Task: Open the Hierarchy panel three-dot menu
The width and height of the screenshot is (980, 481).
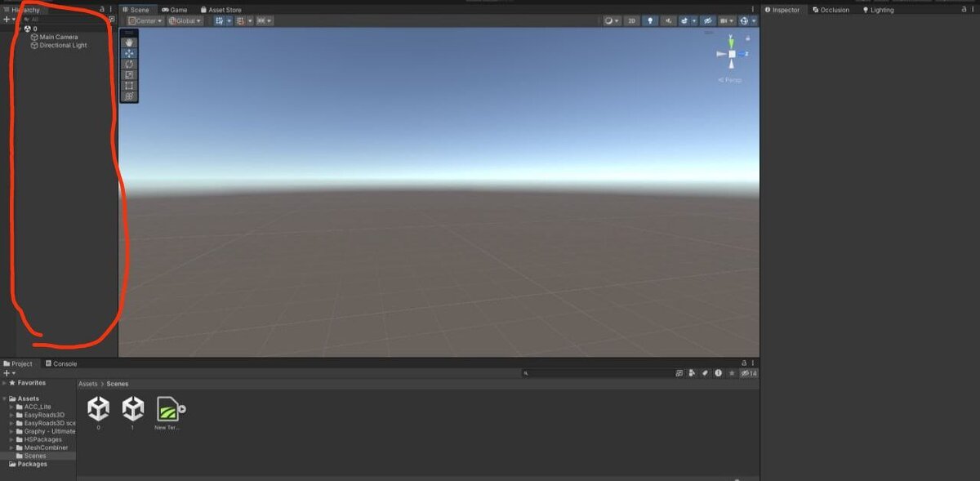Action: tap(111, 9)
